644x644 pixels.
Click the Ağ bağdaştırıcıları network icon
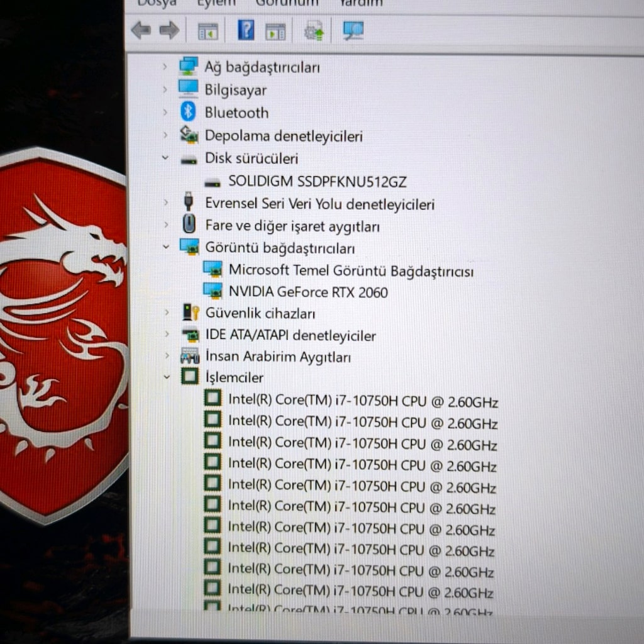[189, 66]
